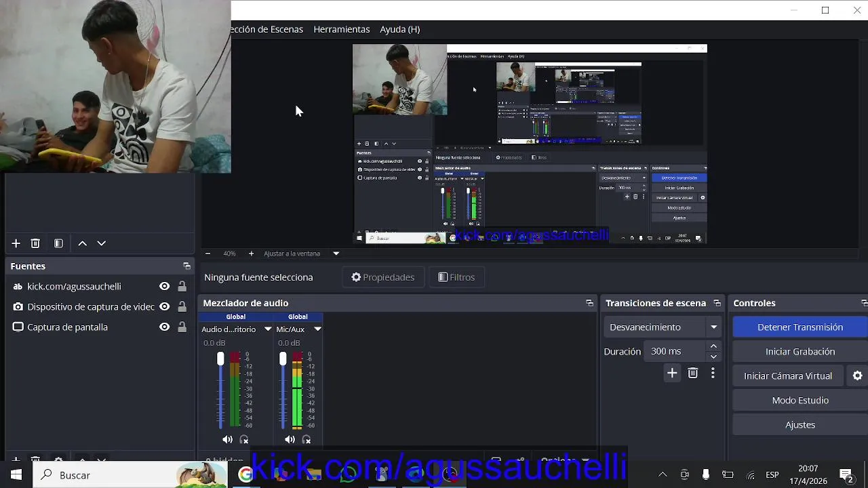Open Colección de Escenas menu

click(267, 29)
